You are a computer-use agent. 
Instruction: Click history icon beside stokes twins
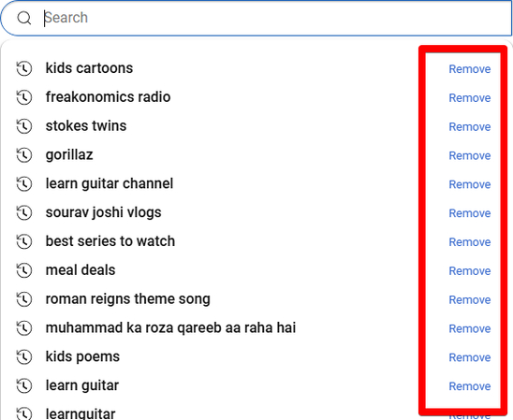24,126
